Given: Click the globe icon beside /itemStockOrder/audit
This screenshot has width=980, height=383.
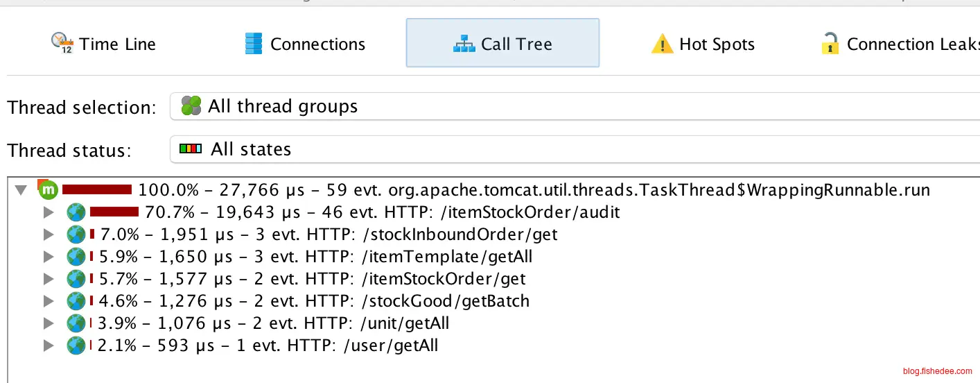Looking at the screenshot, I should [x=76, y=212].
